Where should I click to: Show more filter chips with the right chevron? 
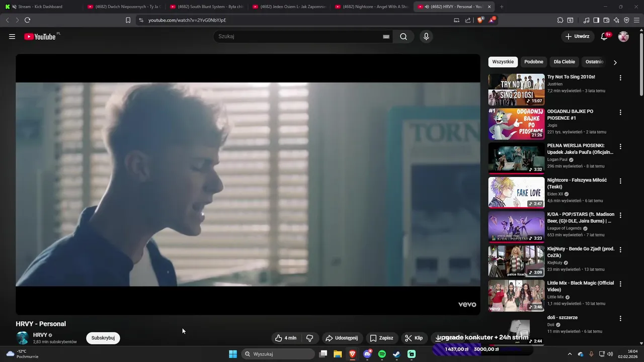pyautogui.click(x=615, y=62)
